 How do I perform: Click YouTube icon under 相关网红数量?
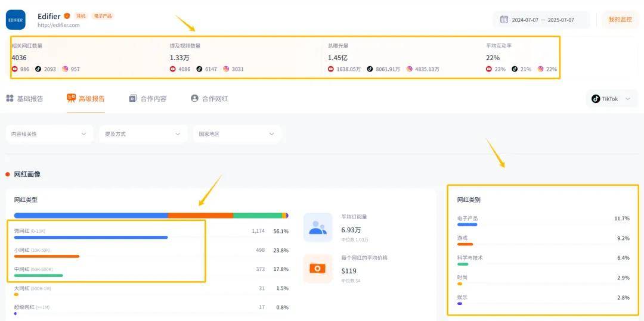click(x=15, y=69)
